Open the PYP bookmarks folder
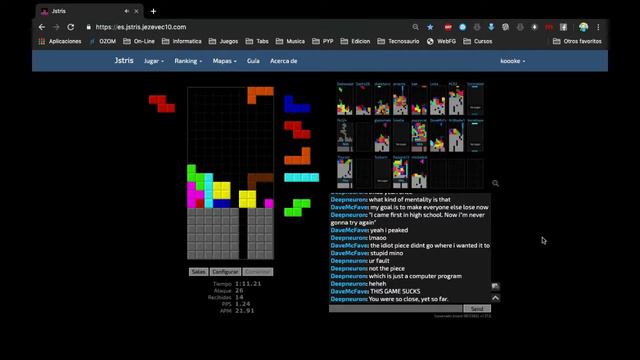Image resolution: width=640 pixels, height=360 pixels. [x=323, y=41]
